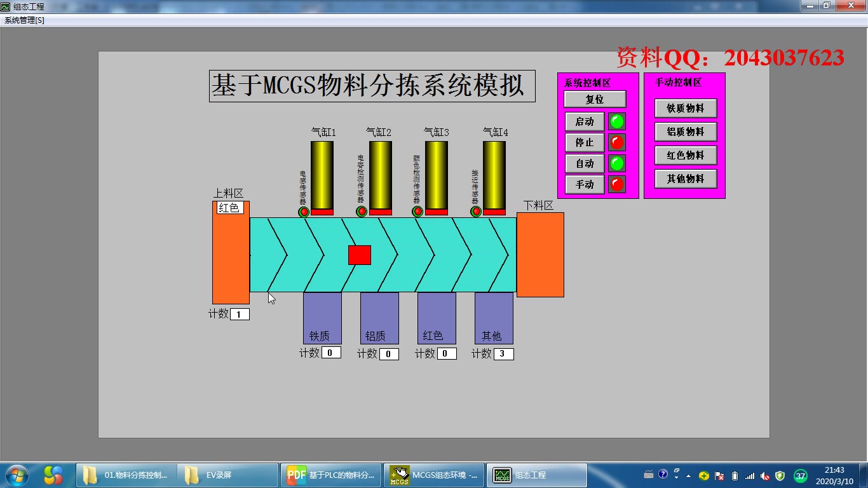The image size is (868, 488).
Task: Click green indicator lamp beside 启动
Action: (x=617, y=121)
